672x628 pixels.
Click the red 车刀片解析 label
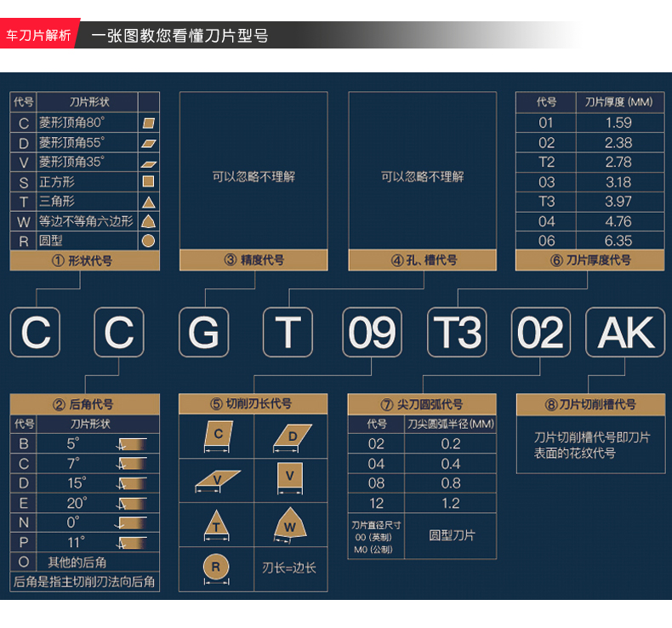tap(38, 33)
